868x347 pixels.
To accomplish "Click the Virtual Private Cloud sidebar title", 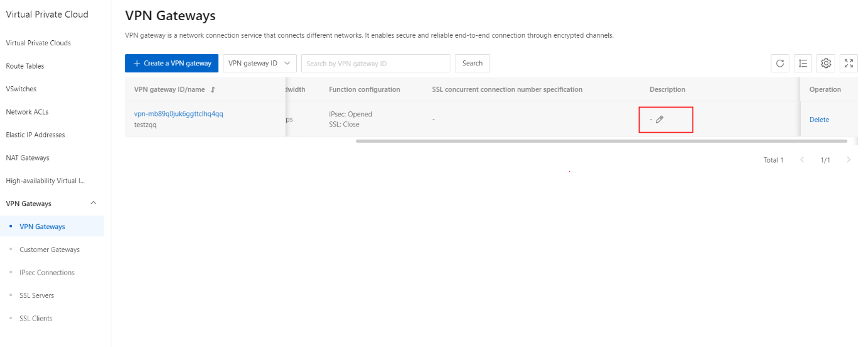I will [47, 14].
